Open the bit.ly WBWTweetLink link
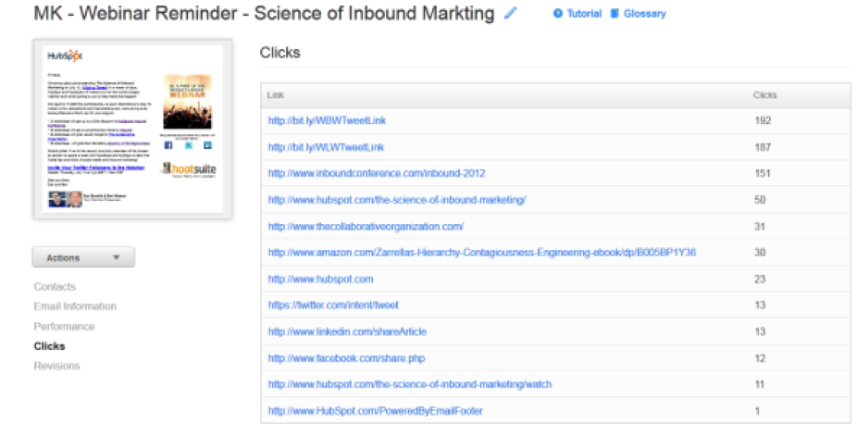Viewport: 868px width, 436px height. coord(327,120)
